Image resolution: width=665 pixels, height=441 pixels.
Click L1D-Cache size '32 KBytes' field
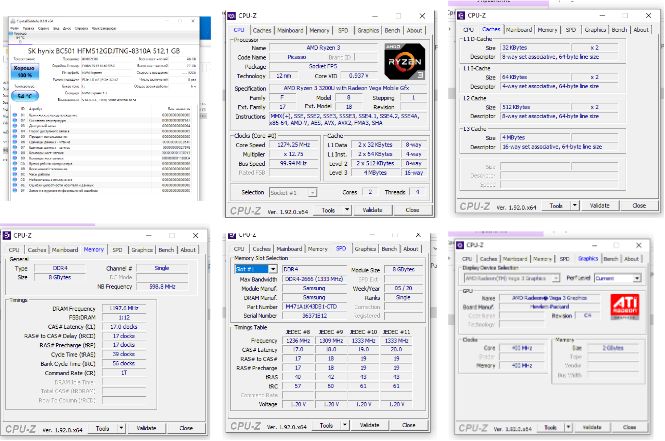536,47
